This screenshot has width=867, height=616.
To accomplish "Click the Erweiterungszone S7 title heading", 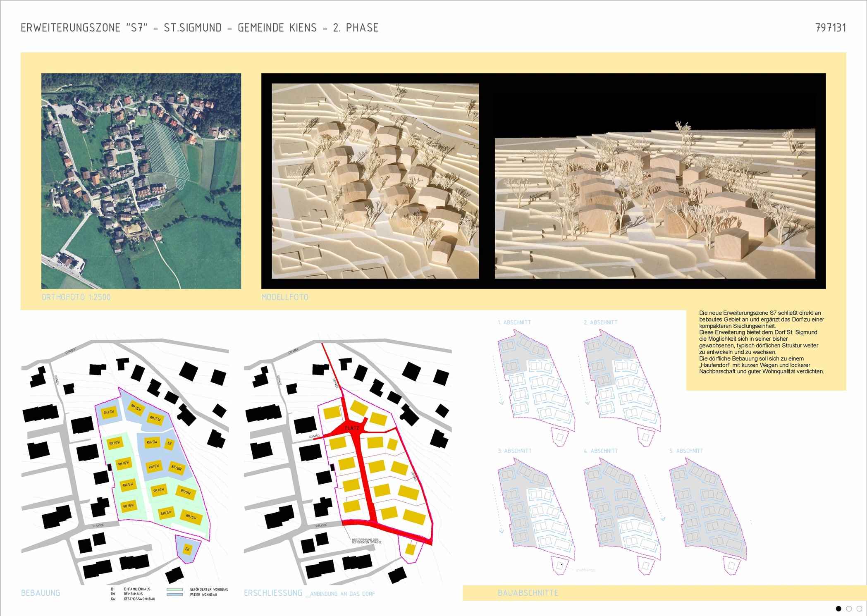I will (x=199, y=28).
